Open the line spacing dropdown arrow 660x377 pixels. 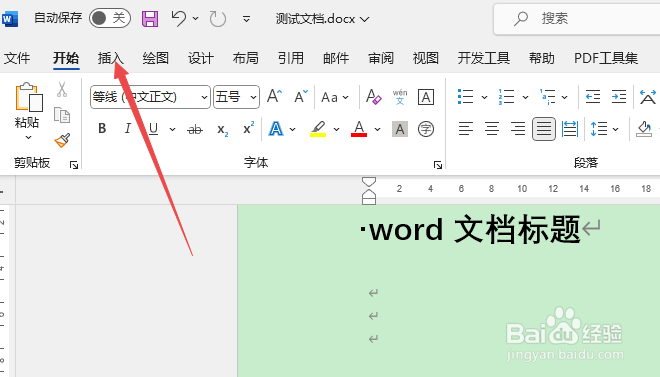click(615, 129)
